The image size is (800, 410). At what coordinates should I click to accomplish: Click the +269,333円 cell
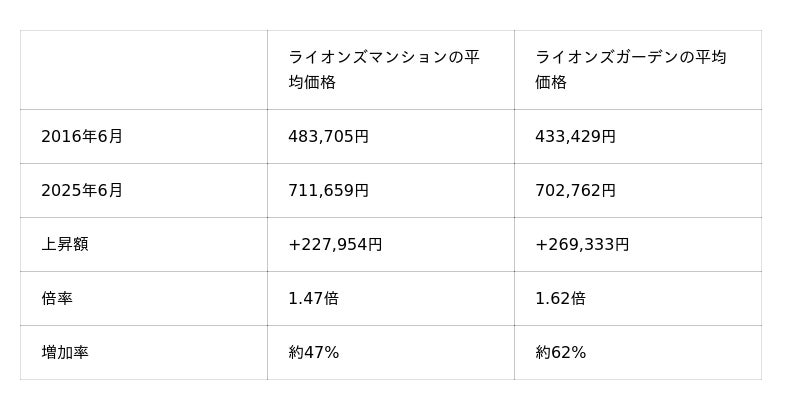(x=582, y=245)
